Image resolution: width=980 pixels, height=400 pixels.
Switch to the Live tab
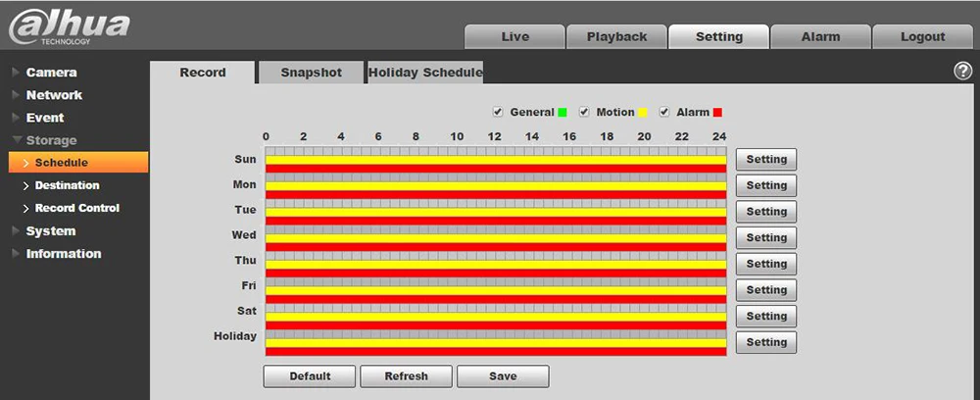coord(515,37)
